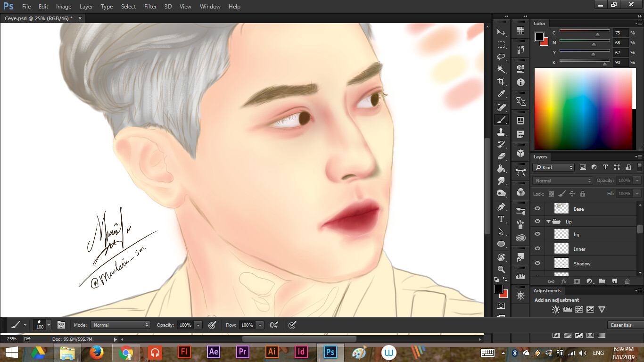The image size is (644, 362).
Task: Toggle pressure for opacity button
Action: coord(212,325)
